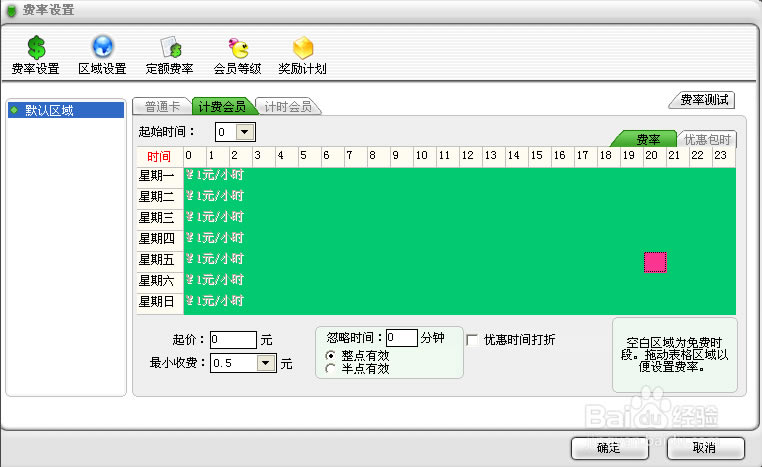The width and height of the screenshot is (762, 467).
Task: Click the 奖励计划 box icon
Action: (x=302, y=47)
